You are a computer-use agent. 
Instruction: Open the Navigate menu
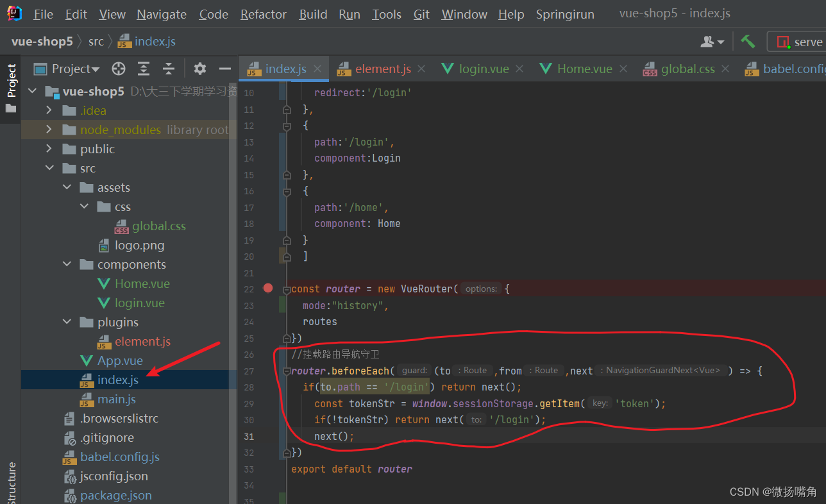pos(162,14)
